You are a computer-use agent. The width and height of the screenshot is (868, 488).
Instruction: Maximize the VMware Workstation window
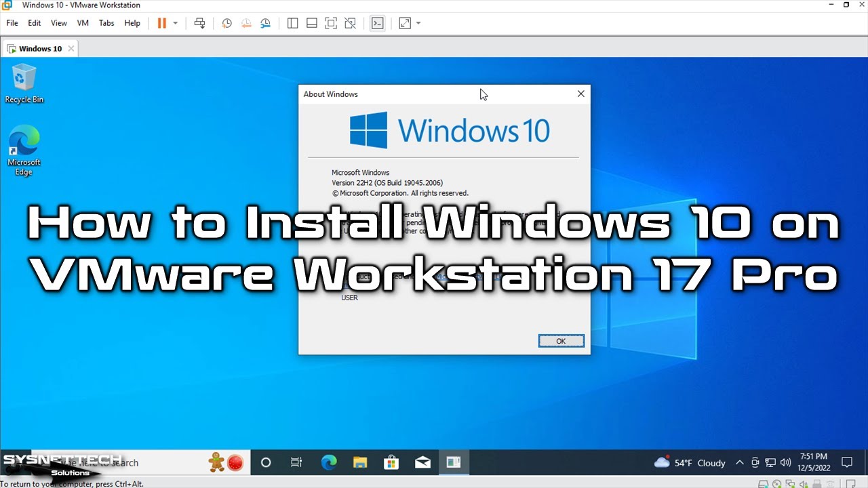pyautogui.click(x=846, y=5)
